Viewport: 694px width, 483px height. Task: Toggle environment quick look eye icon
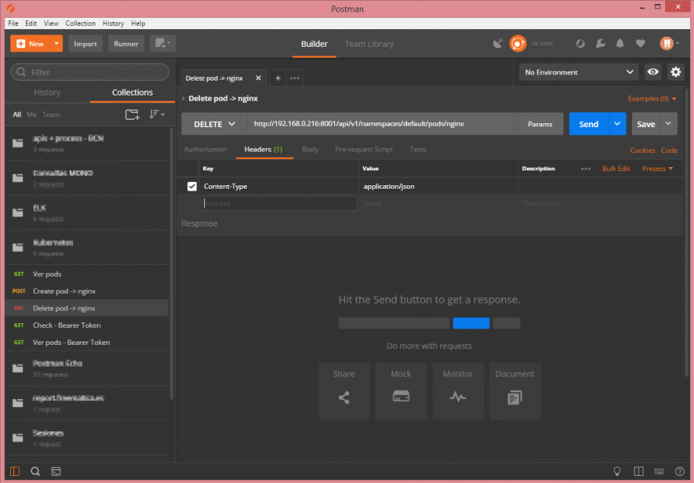(x=653, y=72)
